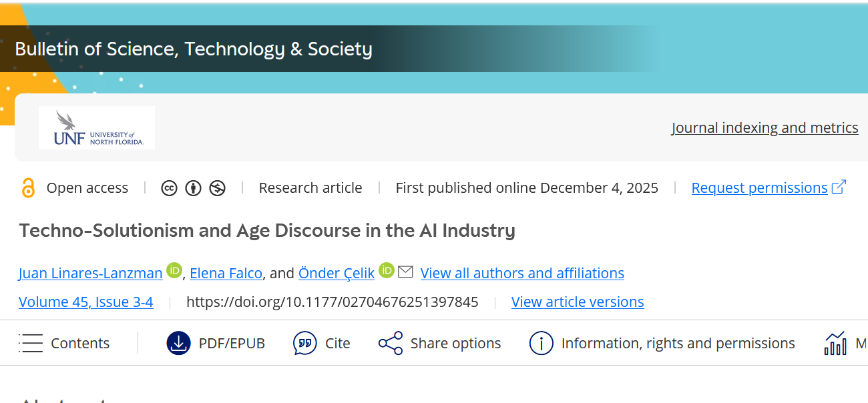Click the metrics bar chart icon
The width and height of the screenshot is (868, 403).
click(x=835, y=343)
